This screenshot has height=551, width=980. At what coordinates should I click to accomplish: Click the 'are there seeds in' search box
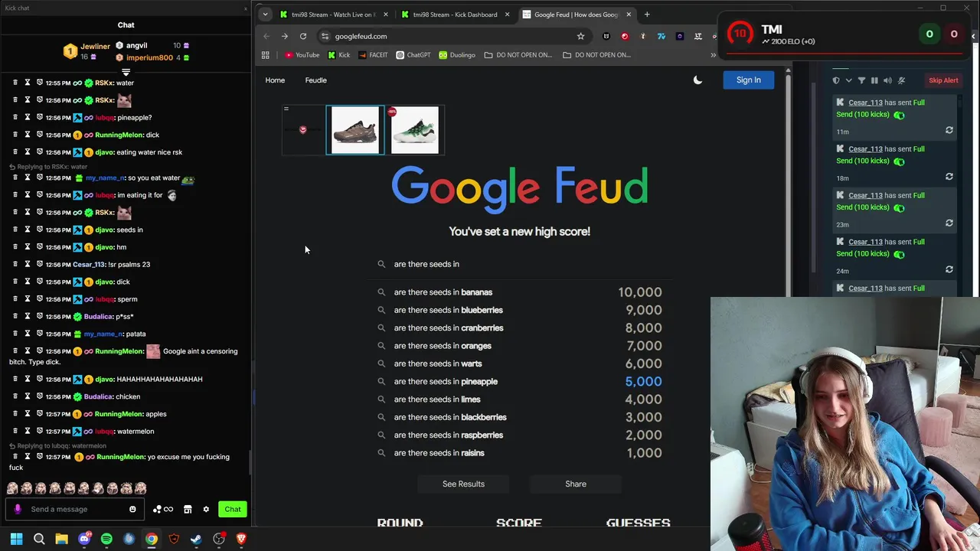pyautogui.click(x=519, y=264)
